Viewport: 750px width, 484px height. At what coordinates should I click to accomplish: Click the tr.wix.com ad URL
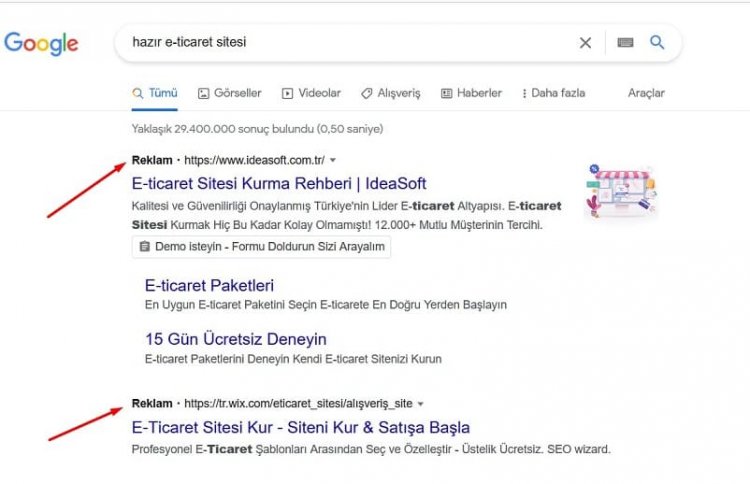click(x=298, y=404)
